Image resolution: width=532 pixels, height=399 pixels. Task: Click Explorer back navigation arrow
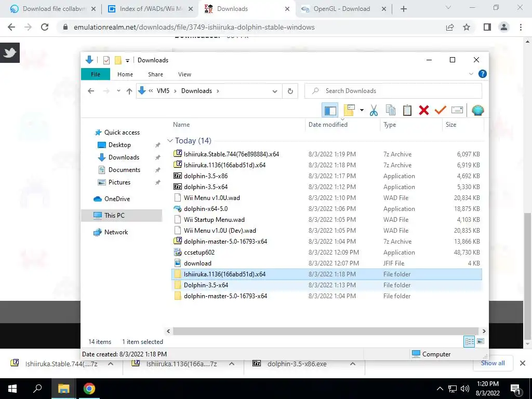[x=91, y=91]
